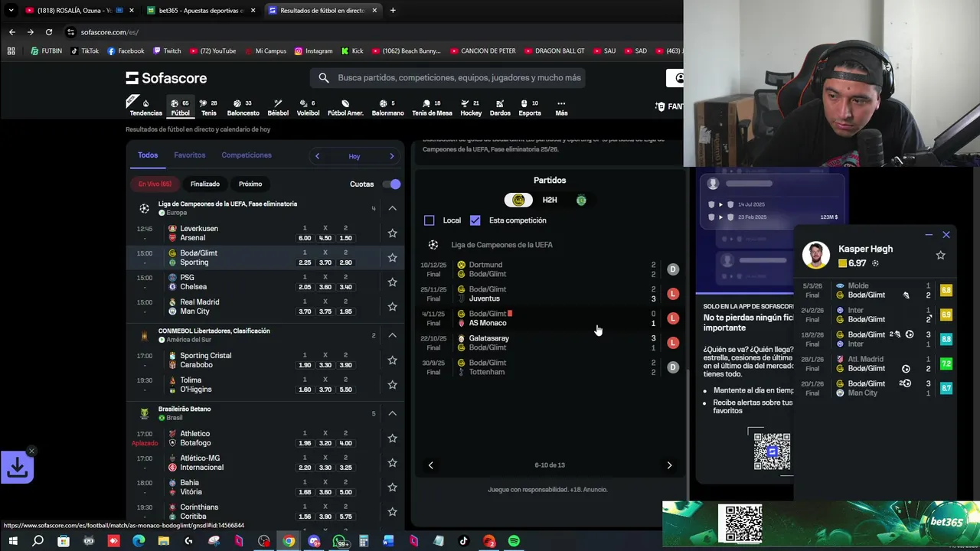
Task: Select the Próximo filter chip
Action: [250, 184]
